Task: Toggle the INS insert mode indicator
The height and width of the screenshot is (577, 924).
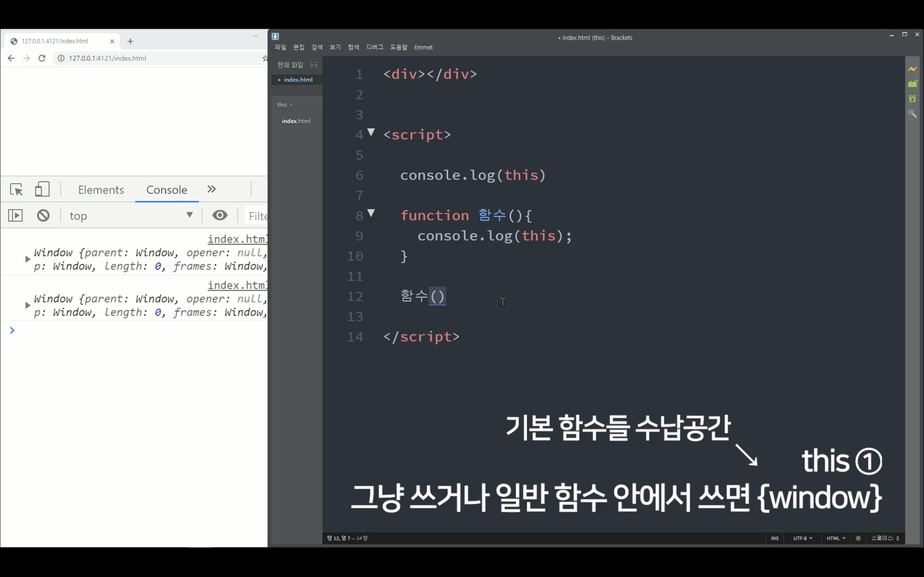Action: [x=774, y=538]
